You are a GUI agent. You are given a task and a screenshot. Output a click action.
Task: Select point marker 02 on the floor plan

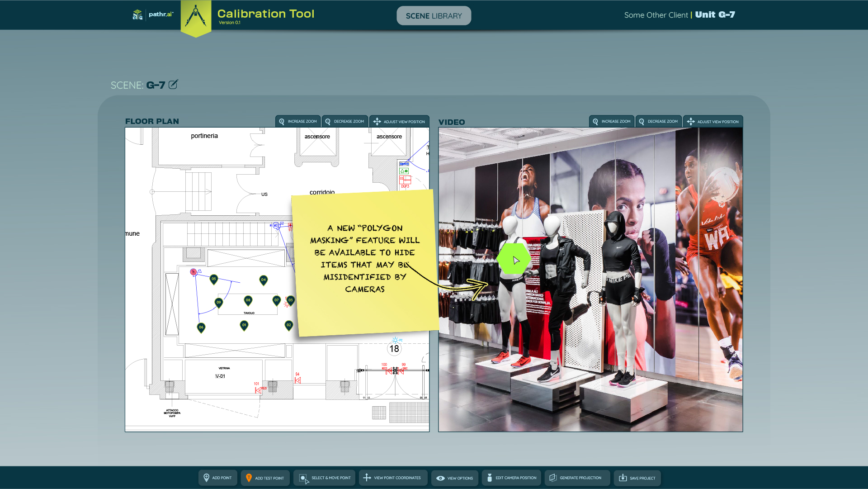tap(289, 325)
